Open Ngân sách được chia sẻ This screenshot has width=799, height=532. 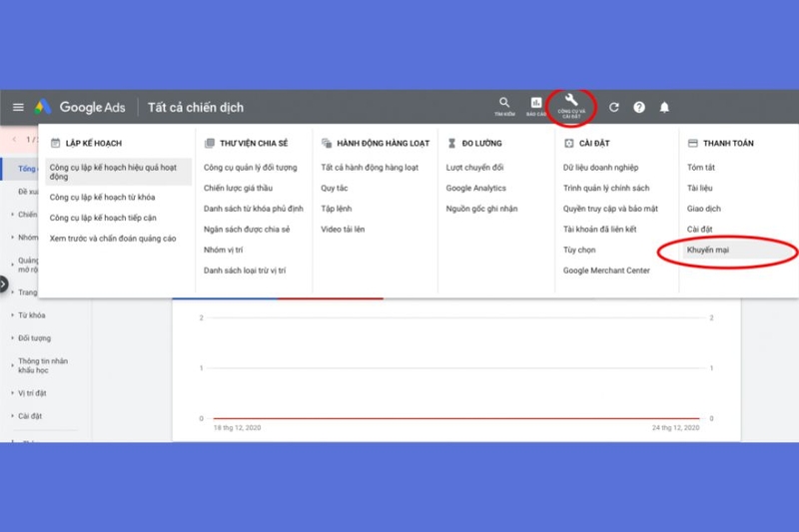click(x=247, y=230)
